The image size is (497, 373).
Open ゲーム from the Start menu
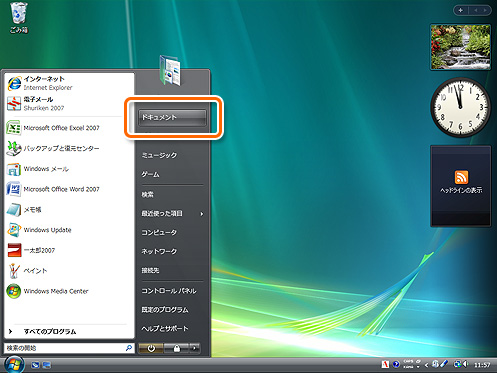coord(172,174)
